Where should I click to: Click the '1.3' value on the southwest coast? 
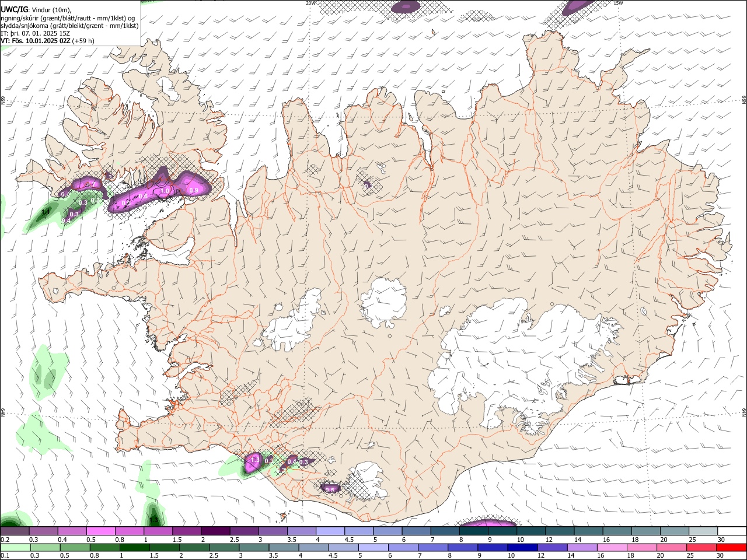coord(254,461)
